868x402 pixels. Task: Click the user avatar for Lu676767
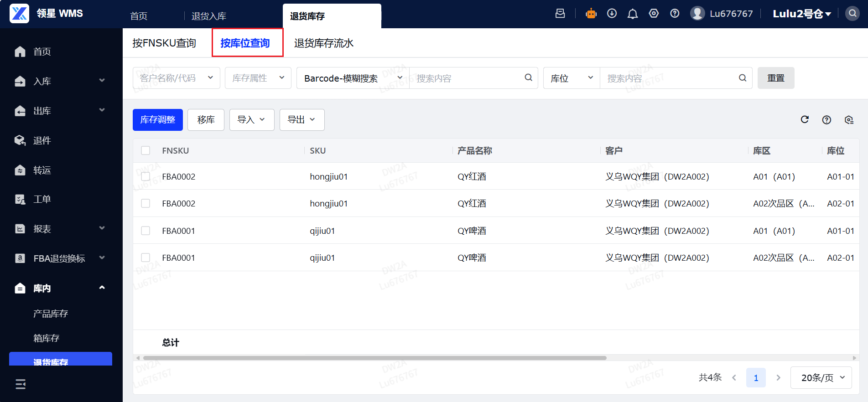coord(697,13)
